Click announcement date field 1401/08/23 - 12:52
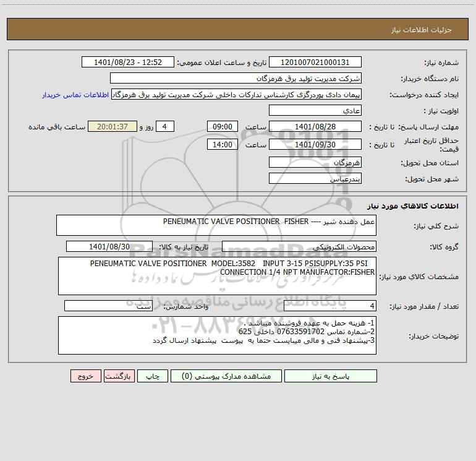 pos(128,62)
